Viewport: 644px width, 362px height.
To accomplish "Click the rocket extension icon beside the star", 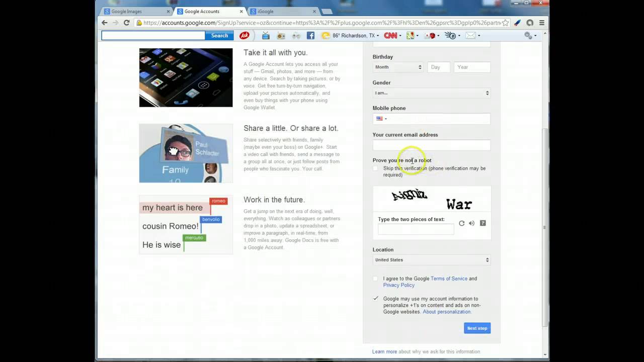I will pyautogui.click(x=517, y=23).
